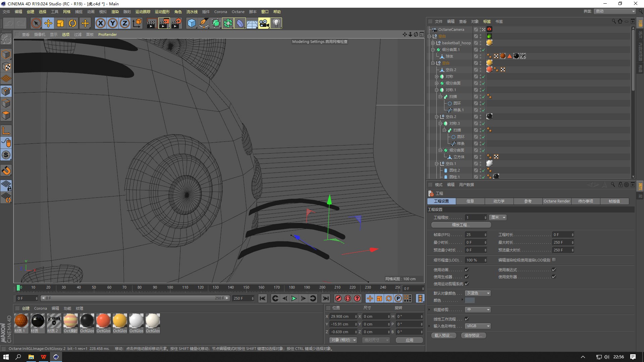
Task: Switch to the 动力学 tab
Action: (x=499, y=201)
